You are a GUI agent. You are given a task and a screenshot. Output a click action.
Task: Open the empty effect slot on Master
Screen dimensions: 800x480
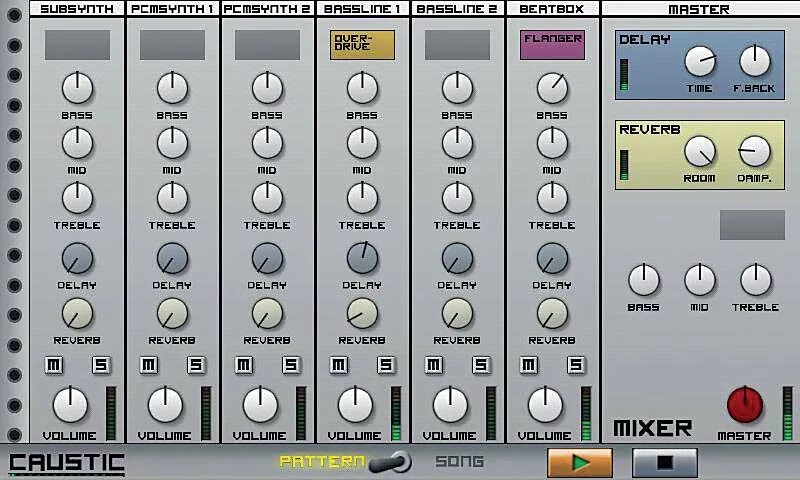[752, 225]
